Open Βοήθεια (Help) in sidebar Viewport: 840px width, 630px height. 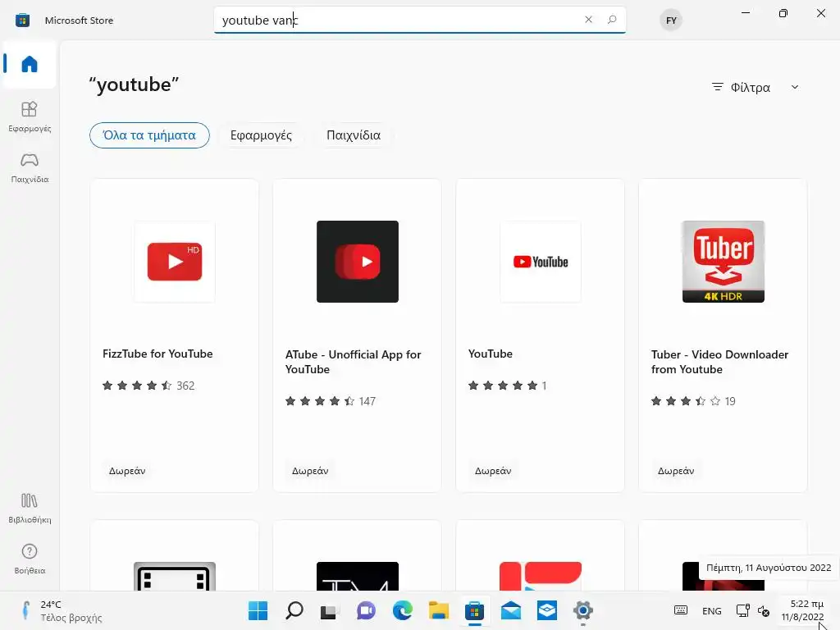point(30,559)
